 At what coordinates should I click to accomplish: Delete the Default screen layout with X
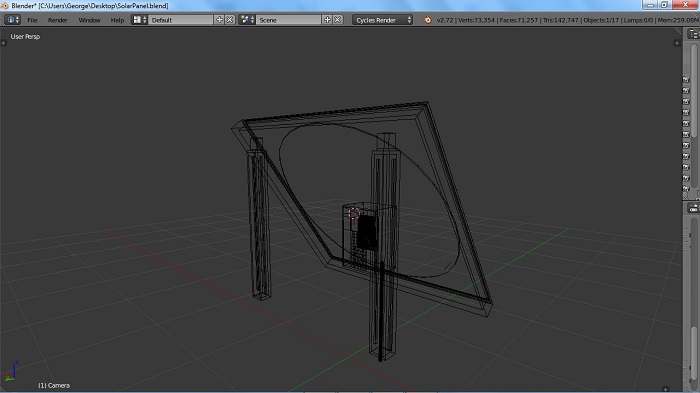229,20
